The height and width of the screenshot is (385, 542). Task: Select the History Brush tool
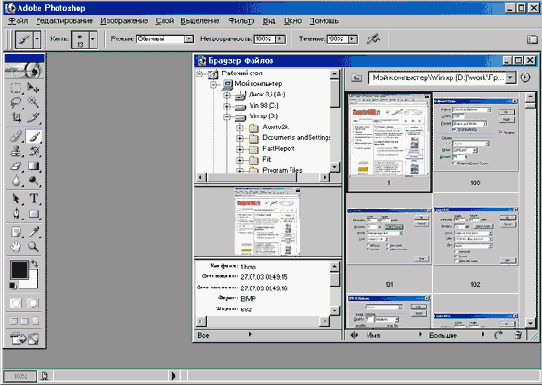(x=34, y=151)
